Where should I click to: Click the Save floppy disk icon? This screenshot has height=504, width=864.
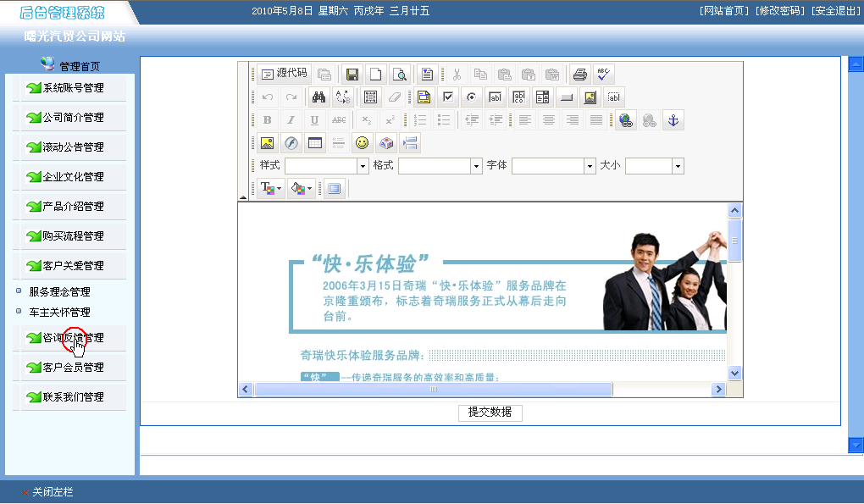(352, 74)
